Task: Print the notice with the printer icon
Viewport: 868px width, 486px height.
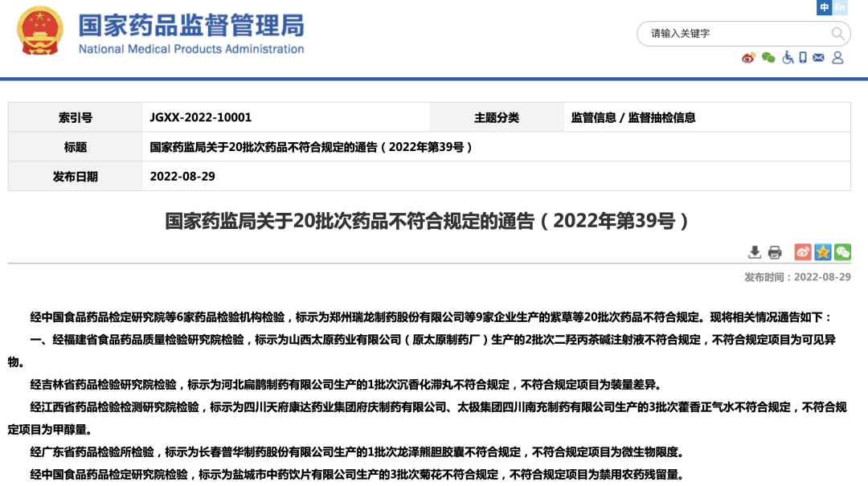Action: coord(775,252)
